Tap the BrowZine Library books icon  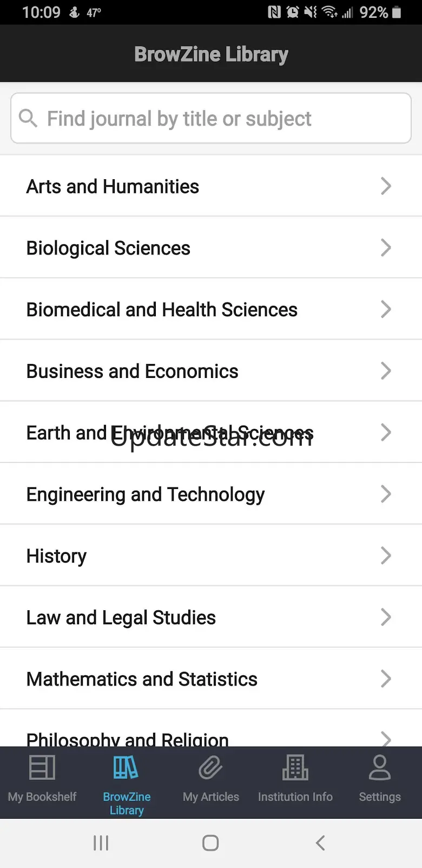126,767
